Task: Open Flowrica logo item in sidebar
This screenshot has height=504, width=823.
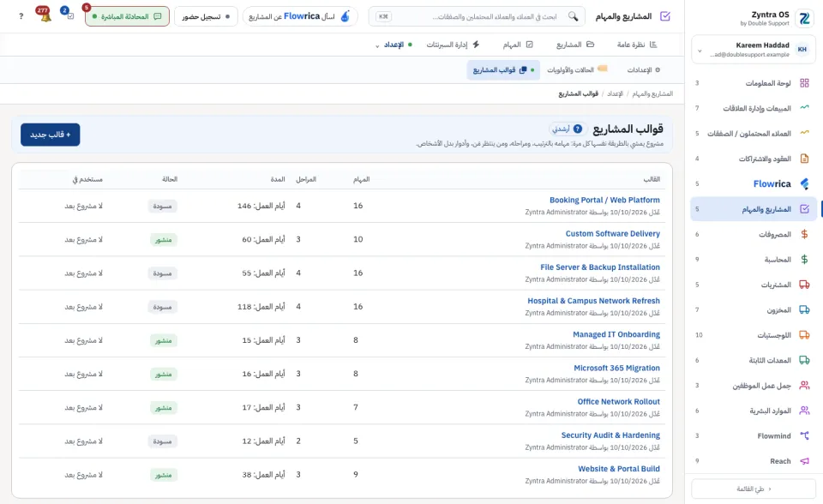Action: tap(804, 183)
